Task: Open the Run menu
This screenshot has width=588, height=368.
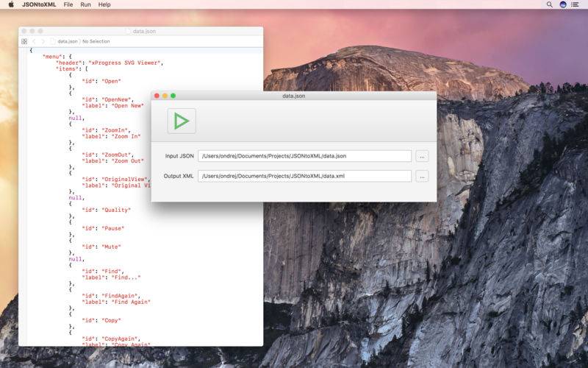Action: click(85, 4)
